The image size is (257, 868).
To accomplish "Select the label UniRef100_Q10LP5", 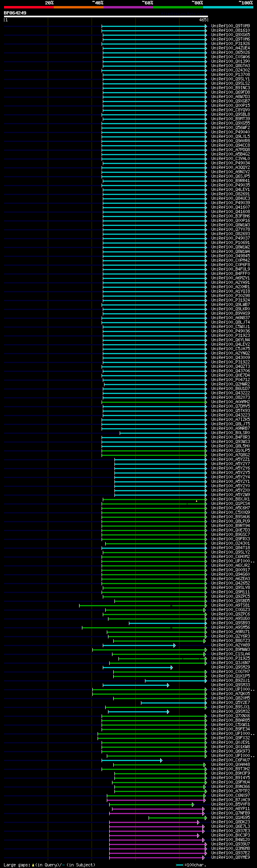I will tap(230, 450).
